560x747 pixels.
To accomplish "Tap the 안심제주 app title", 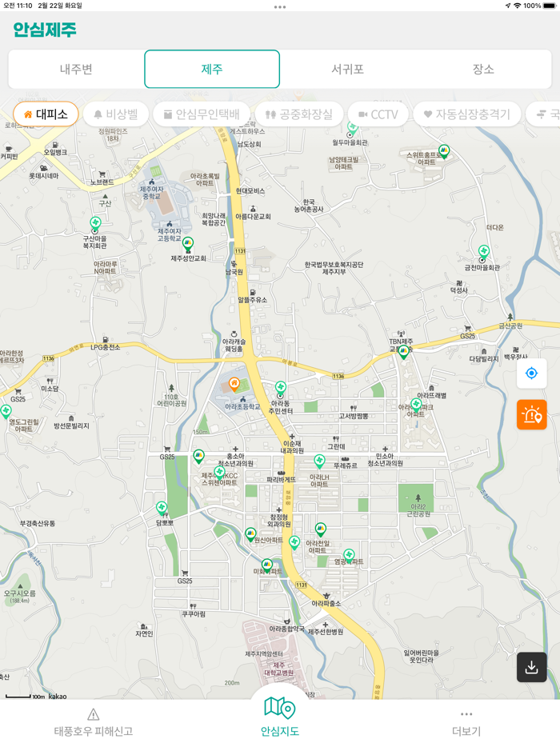I will (x=44, y=30).
